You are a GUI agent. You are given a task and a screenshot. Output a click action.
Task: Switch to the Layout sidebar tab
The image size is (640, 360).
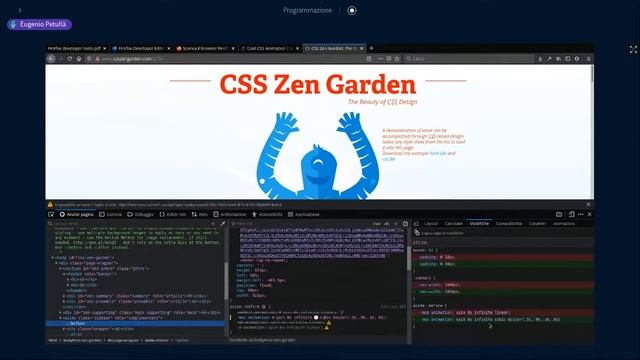[431, 224]
